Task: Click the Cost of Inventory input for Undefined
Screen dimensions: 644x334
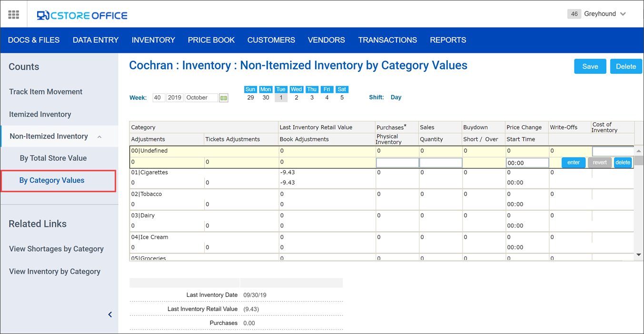Action: [613, 151]
